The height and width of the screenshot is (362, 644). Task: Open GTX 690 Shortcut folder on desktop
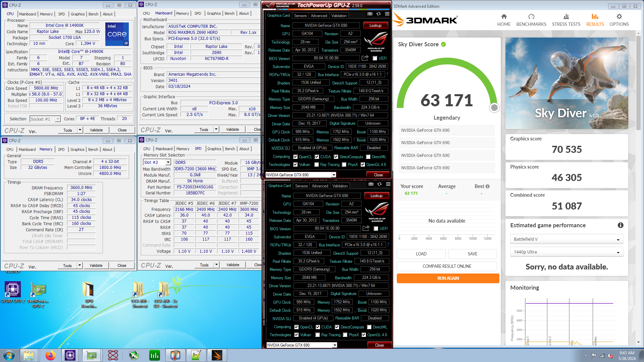pos(140,294)
